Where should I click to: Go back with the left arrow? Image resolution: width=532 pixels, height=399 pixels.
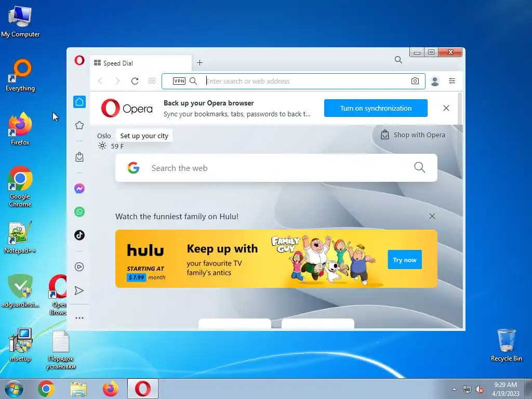tap(100, 81)
